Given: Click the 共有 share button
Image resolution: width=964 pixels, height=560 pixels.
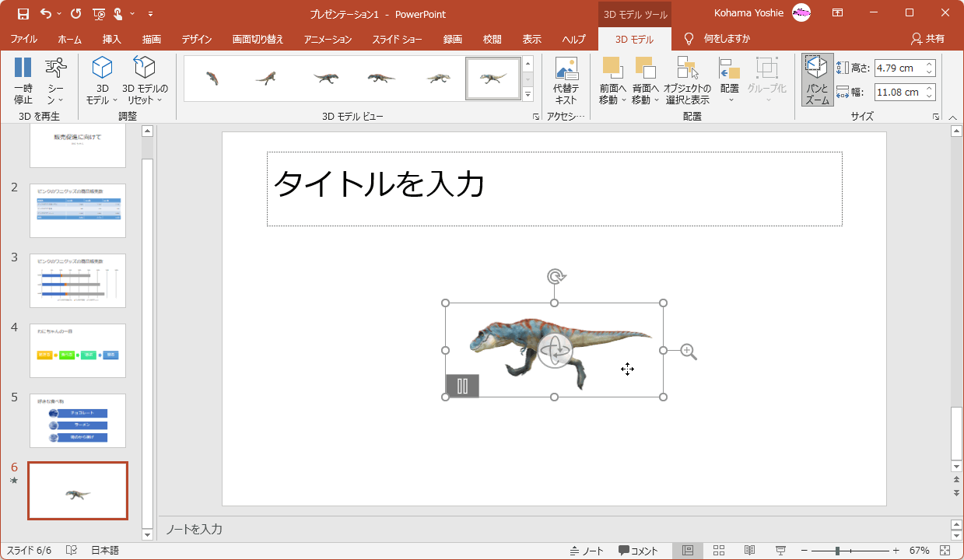Looking at the screenshot, I should (928, 39).
